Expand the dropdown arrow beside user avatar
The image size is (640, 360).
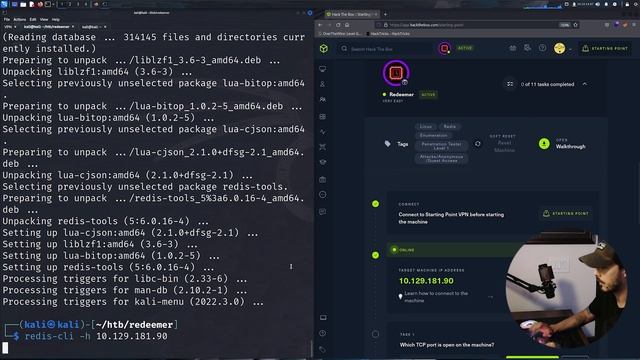(570, 49)
